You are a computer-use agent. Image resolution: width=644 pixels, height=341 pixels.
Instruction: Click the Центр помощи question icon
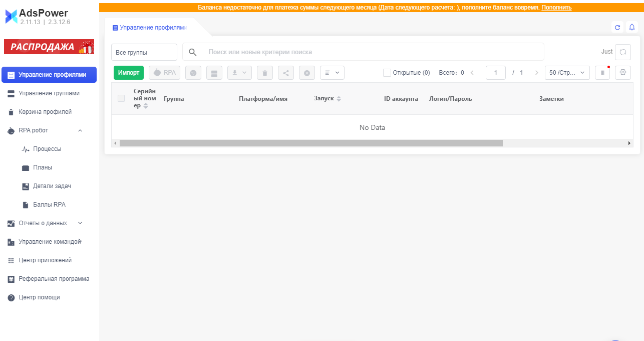[x=11, y=297]
